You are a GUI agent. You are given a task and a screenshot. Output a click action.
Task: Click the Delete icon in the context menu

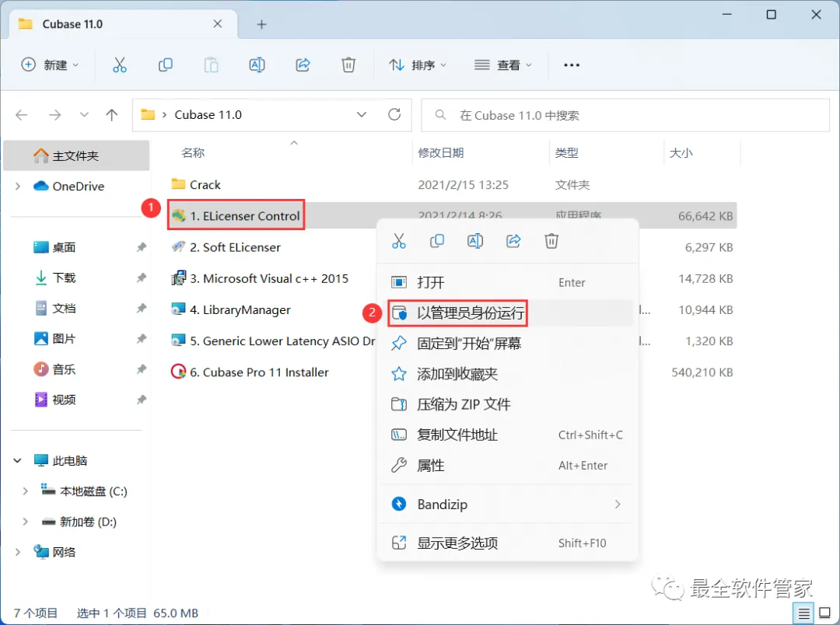pos(551,241)
